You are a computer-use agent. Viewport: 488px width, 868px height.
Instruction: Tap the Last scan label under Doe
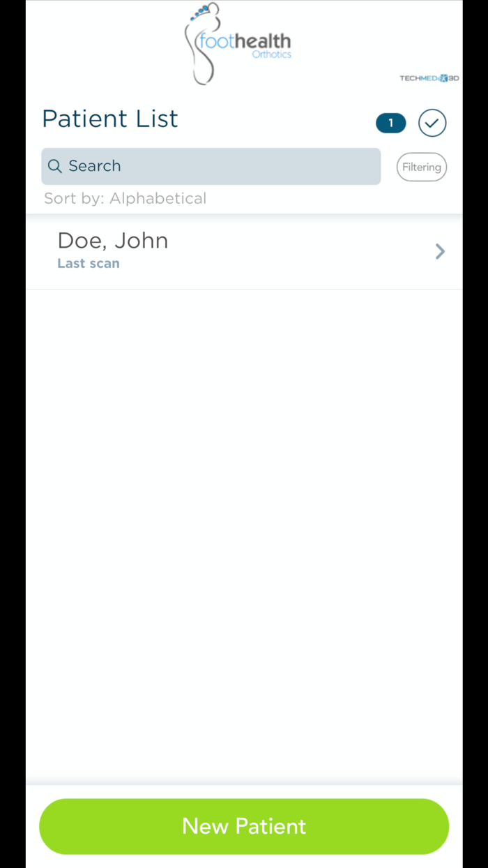coord(89,264)
